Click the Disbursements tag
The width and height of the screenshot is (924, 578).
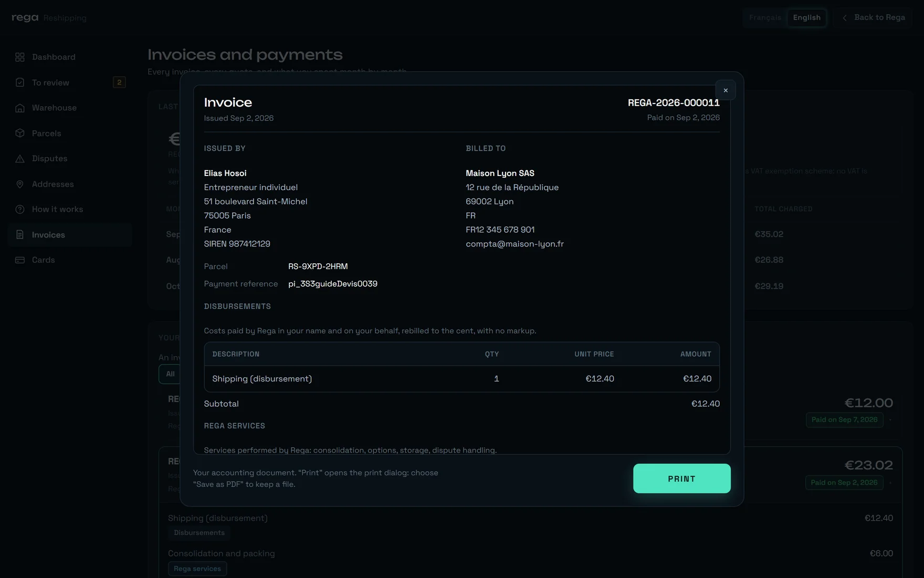(x=199, y=533)
